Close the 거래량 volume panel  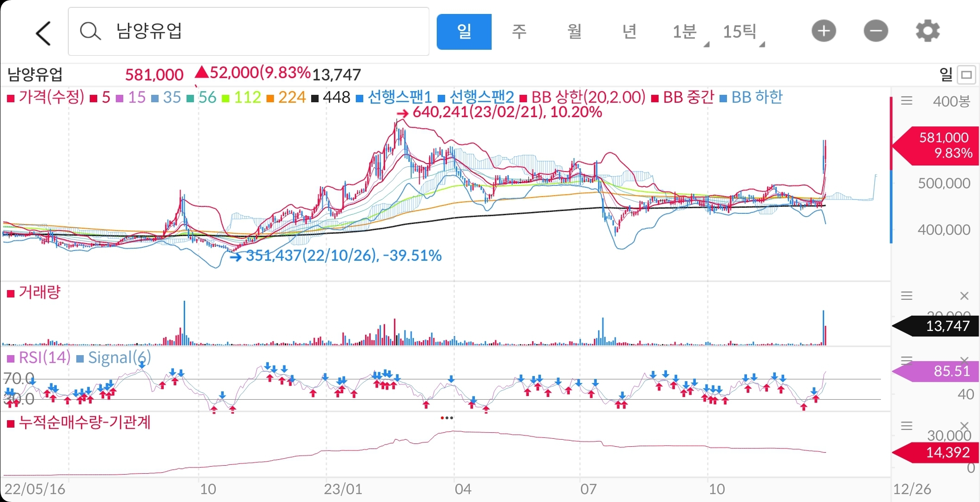pyautogui.click(x=964, y=296)
